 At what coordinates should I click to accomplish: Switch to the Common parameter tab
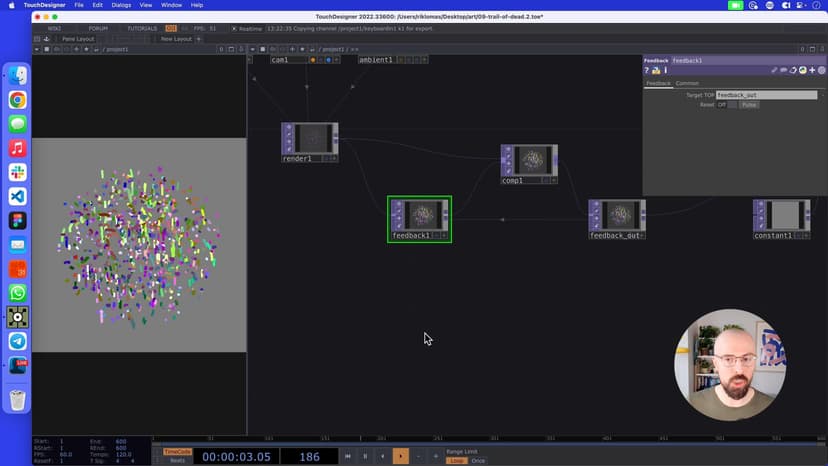(687, 83)
